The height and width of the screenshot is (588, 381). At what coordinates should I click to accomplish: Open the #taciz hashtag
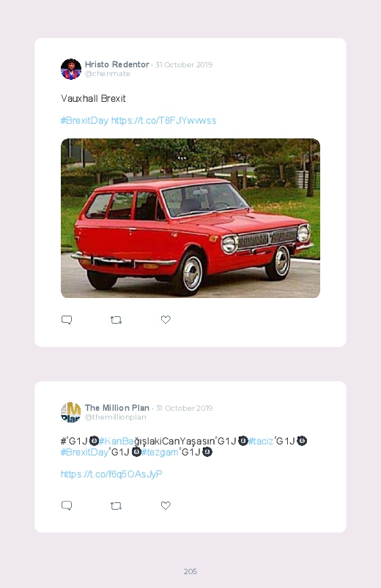click(x=261, y=441)
